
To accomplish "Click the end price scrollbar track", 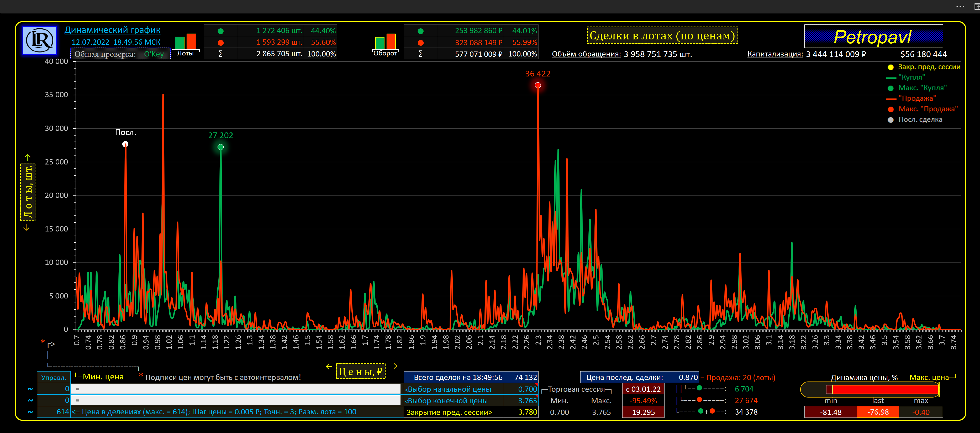I will point(236,400).
